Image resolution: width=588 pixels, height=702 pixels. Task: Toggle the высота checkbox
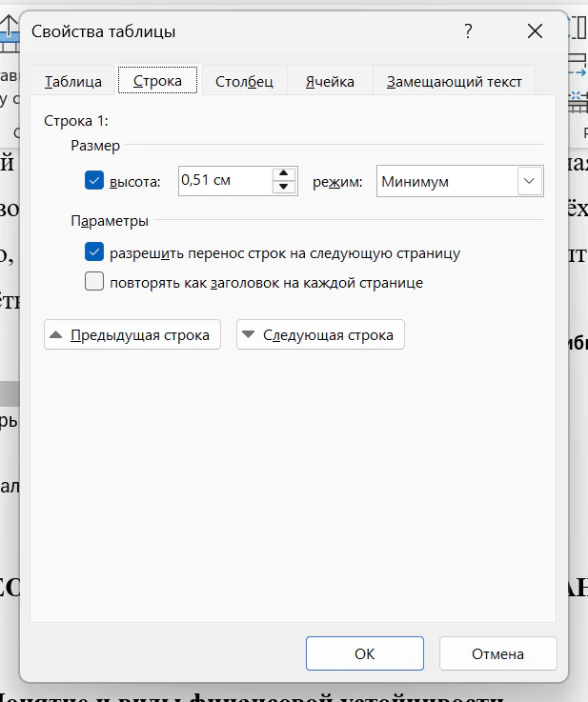click(94, 180)
